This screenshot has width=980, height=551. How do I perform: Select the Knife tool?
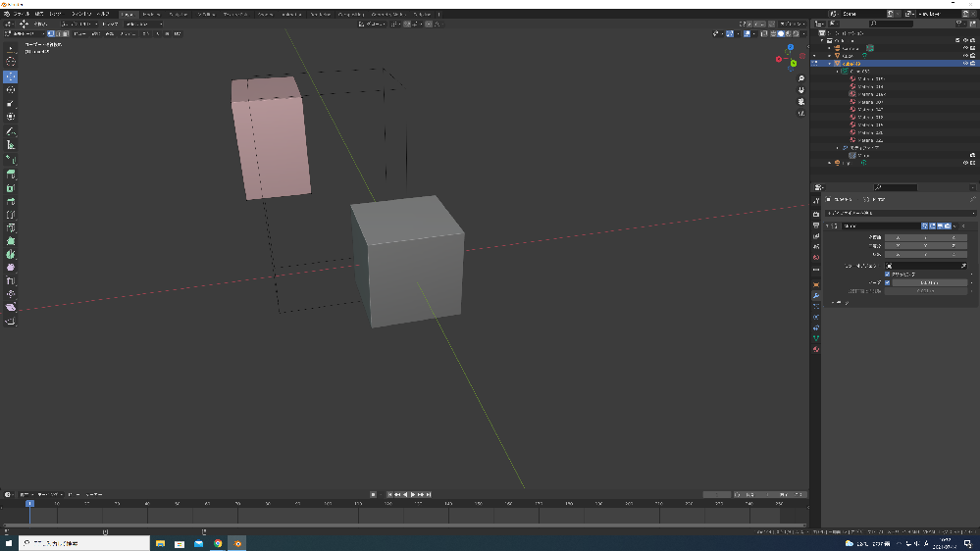click(x=11, y=228)
